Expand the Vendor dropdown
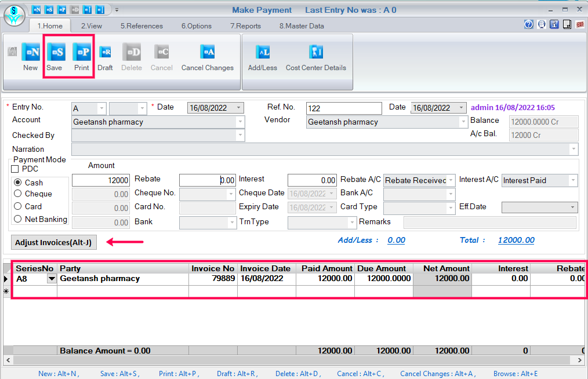This screenshot has width=588, height=379. click(x=463, y=122)
